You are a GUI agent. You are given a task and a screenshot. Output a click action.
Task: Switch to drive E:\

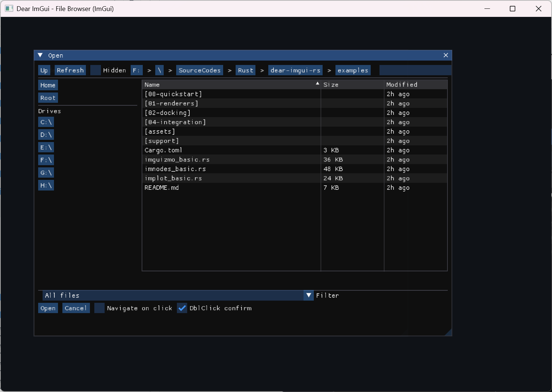(x=46, y=148)
